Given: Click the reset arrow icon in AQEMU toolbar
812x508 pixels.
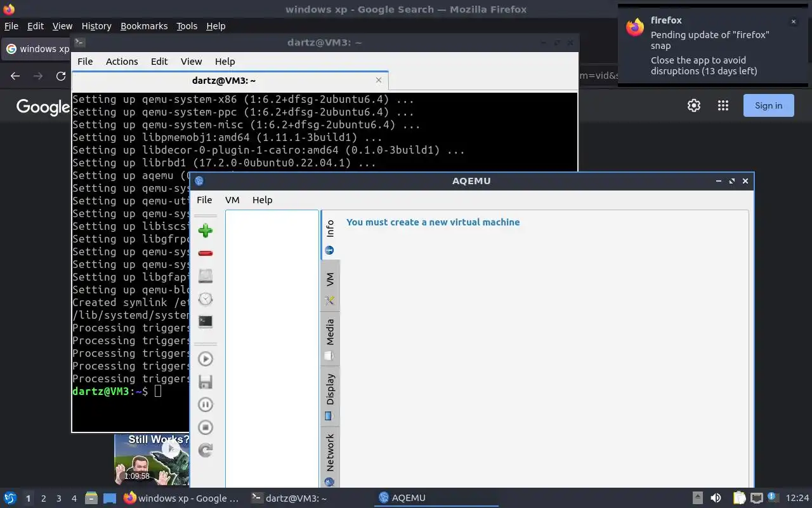Looking at the screenshot, I should pyautogui.click(x=205, y=450).
